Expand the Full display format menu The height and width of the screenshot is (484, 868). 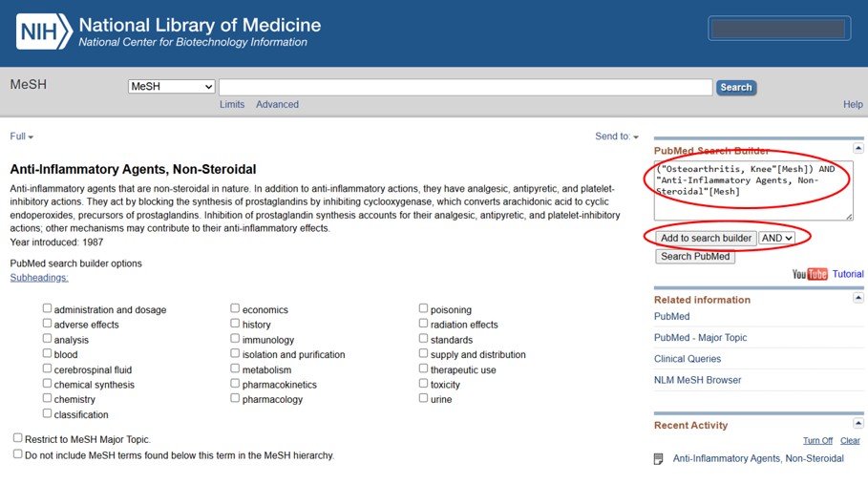pyautogui.click(x=21, y=137)
